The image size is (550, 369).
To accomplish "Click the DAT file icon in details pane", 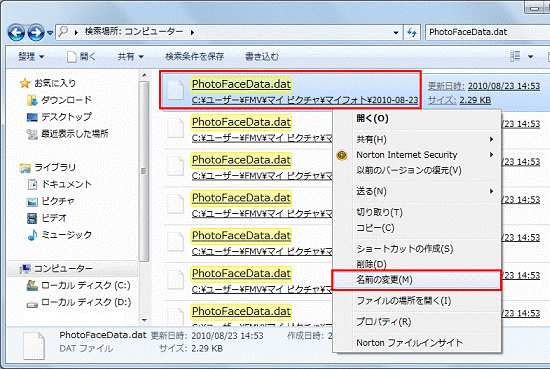I will [x=34, y=345].
